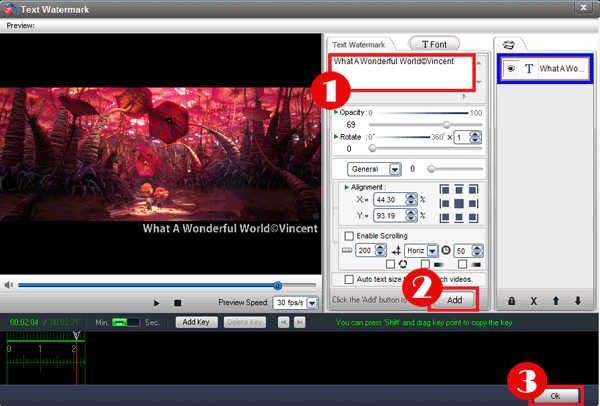Adjust the Y alignment value stepper
This screenshot has height=406, width=600.
tap(411, 215)
